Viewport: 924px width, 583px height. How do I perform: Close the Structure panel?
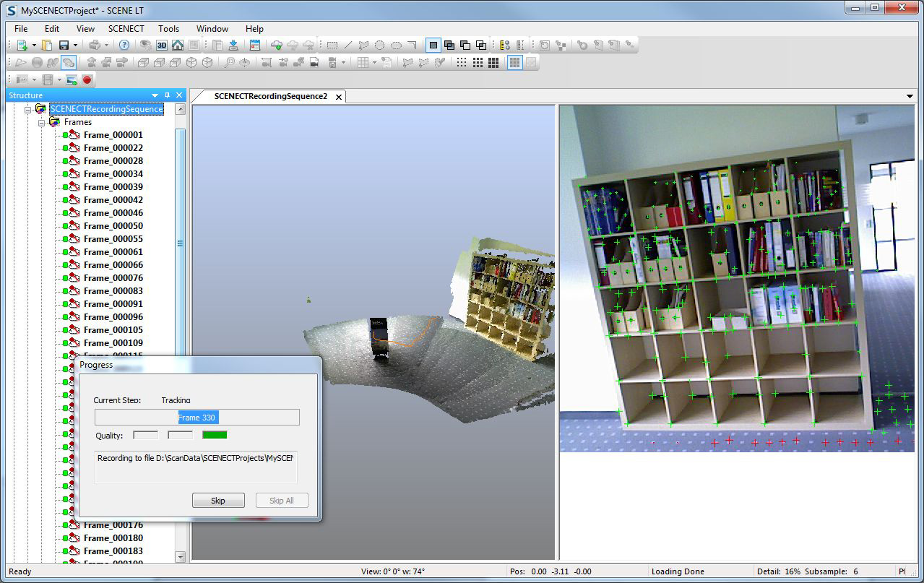pos(179,95)
